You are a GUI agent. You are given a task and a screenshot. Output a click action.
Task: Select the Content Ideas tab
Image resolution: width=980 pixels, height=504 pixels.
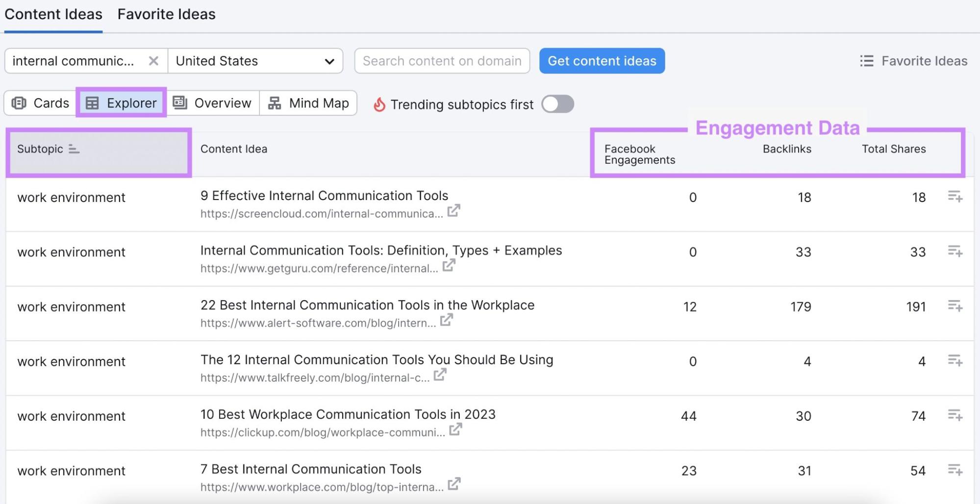coord(53,14)
